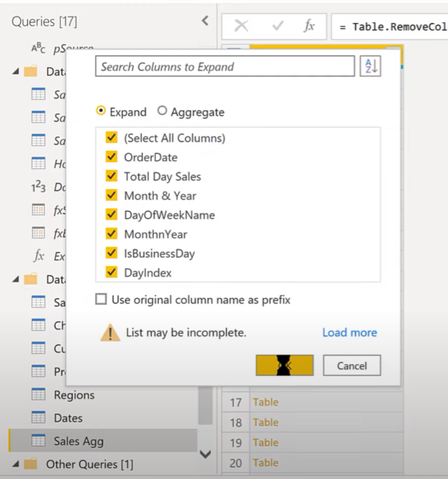Uncheck the DayOfWeekName checkbox
This screenshot has width=448, height=479.
pyautogui.click(x=111, y=215)
